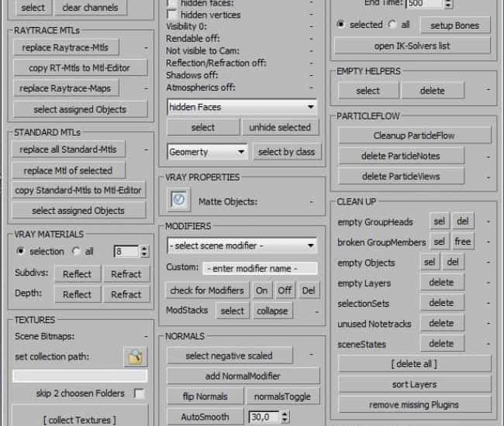Toggle the hidden faces checkbox
Screen dimensions: 504x426
[172, 3]
